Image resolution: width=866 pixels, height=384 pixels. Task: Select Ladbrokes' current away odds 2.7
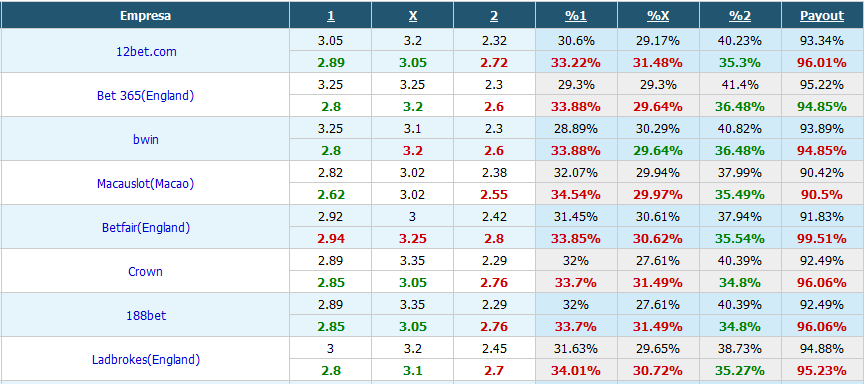[x=494, y=371]
